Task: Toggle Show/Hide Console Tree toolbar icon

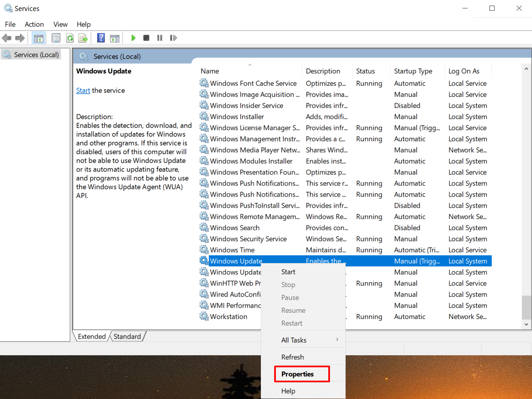Action: click(39, 38)
